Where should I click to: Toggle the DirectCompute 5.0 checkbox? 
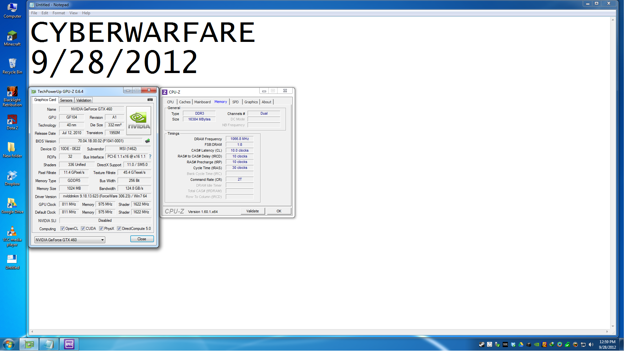click(119, 229)
